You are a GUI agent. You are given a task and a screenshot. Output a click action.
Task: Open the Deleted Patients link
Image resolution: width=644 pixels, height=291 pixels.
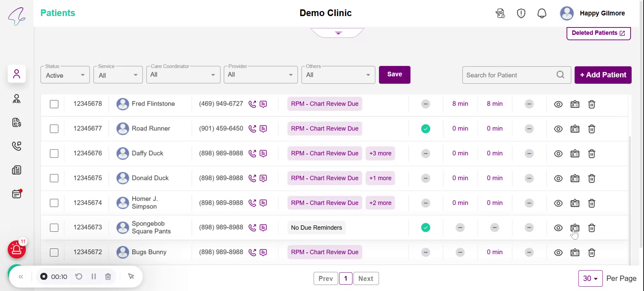tap(598, 33)
